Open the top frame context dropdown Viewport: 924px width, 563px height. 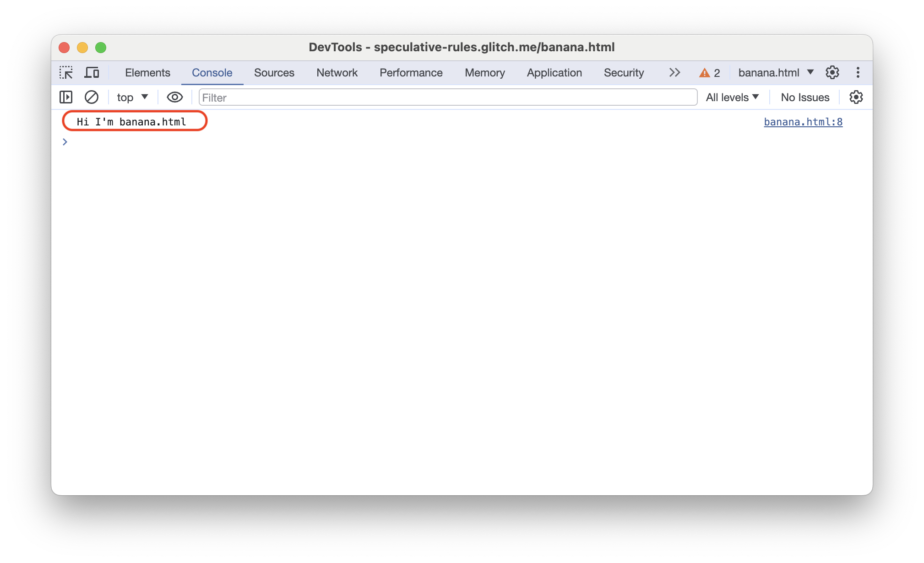pyautogui.click(x=130, y=97)
